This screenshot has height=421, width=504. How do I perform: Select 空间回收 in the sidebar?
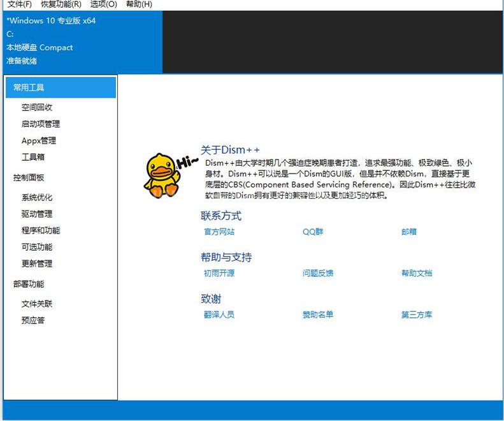37,107
